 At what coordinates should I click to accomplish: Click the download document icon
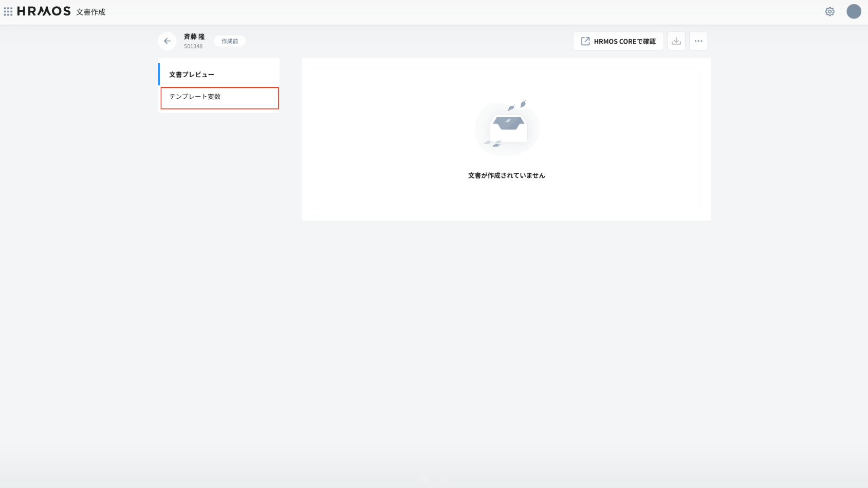coord(676,41)
